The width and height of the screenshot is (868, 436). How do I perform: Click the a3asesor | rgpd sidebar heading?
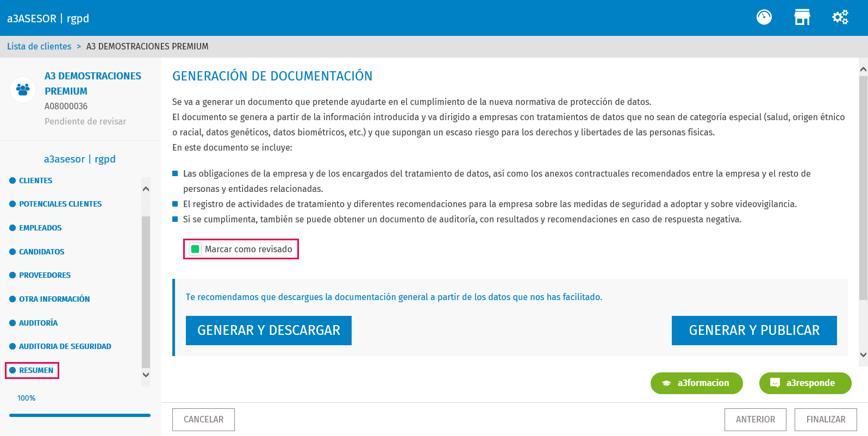tap(80, 159)
